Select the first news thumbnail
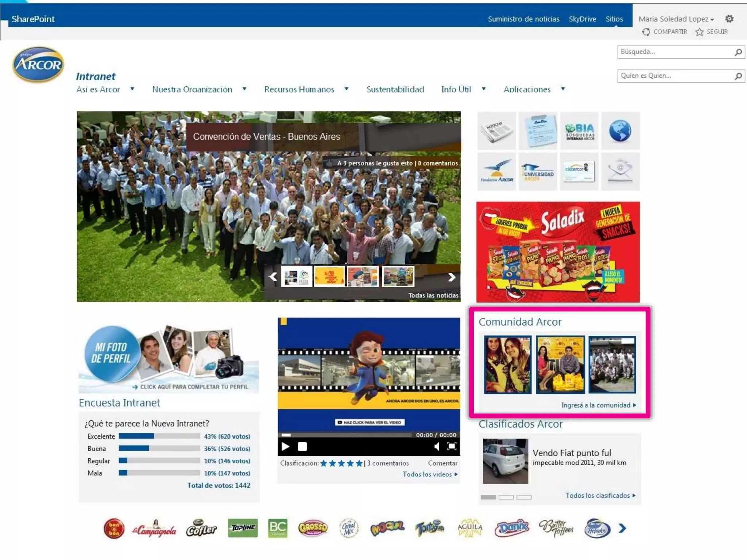The width and height of the screenshot is (747, 560). (x=296, y=277)
